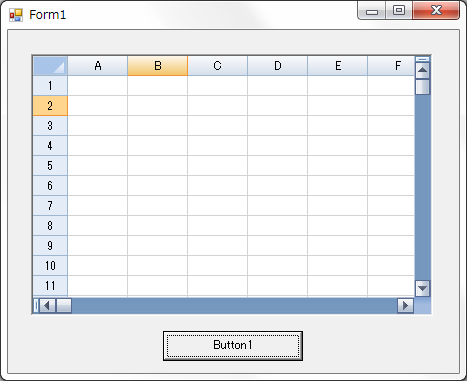Select row header 7

coord(50,206)
